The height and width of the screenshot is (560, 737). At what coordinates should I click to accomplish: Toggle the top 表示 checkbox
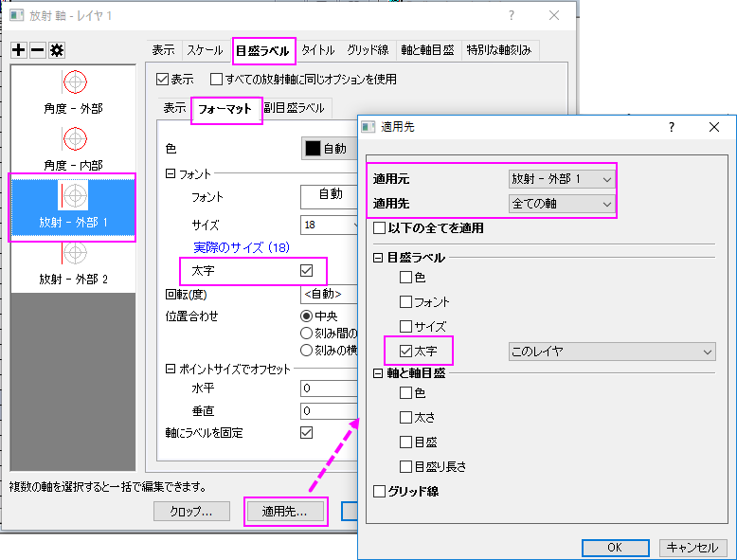[163, 79]
